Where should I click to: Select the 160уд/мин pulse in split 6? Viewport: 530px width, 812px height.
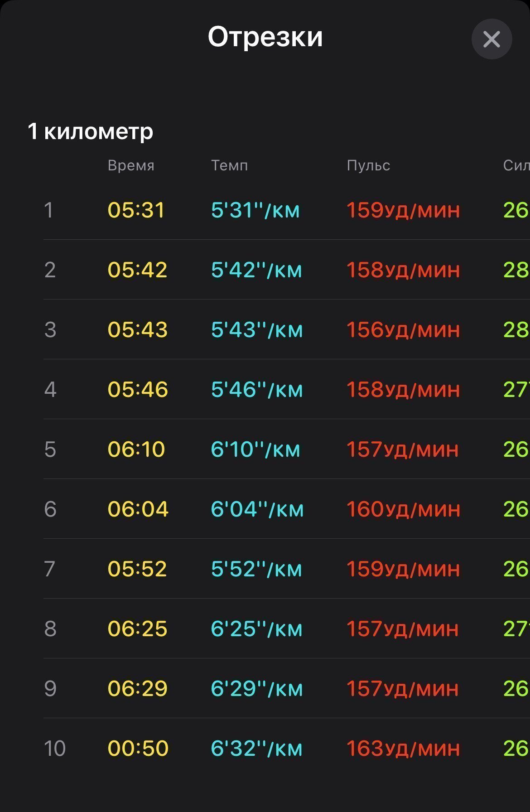(x=403, y=509)
